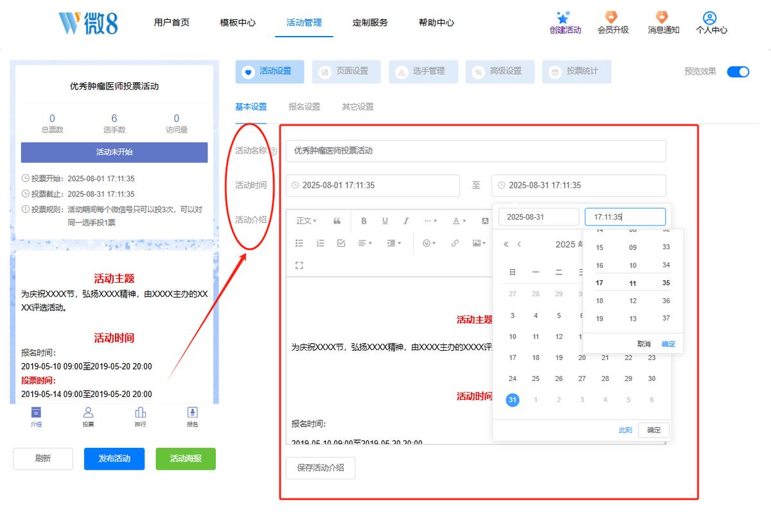
Task: Switch to the 报名设置 tab
Action: pos(305,107)
